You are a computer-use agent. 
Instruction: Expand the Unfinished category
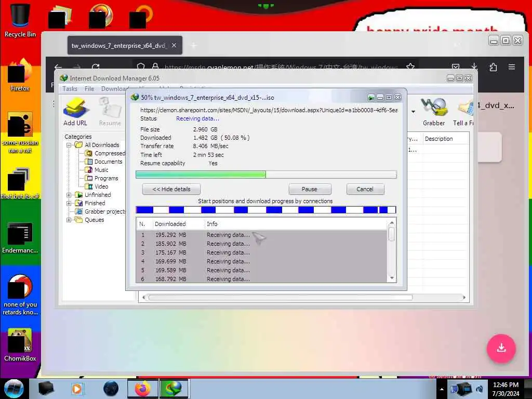tap(69, 195)
